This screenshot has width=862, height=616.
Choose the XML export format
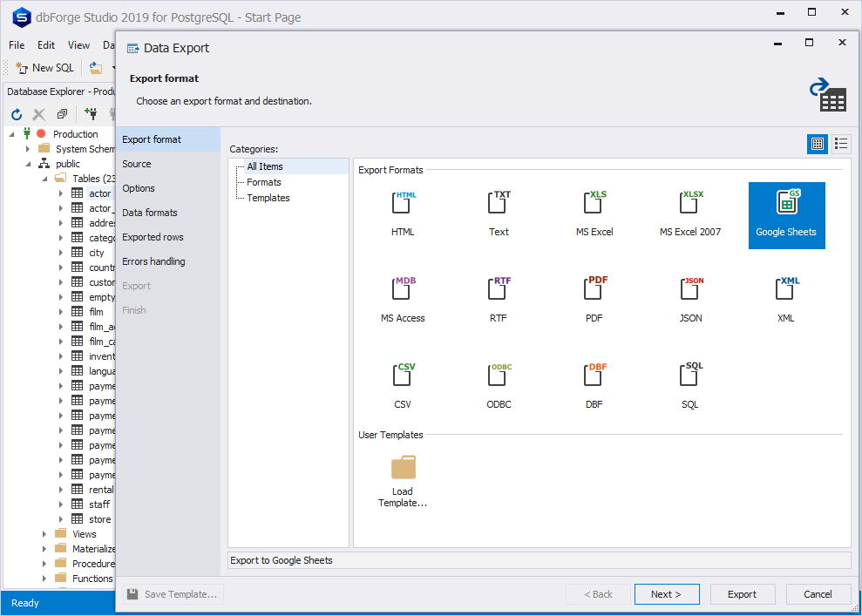pyautogui.click(x=785, y=301)
